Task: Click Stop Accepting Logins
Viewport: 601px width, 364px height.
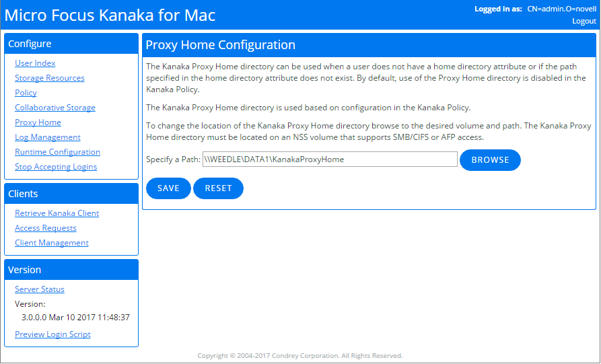Action: pos(56,167)
